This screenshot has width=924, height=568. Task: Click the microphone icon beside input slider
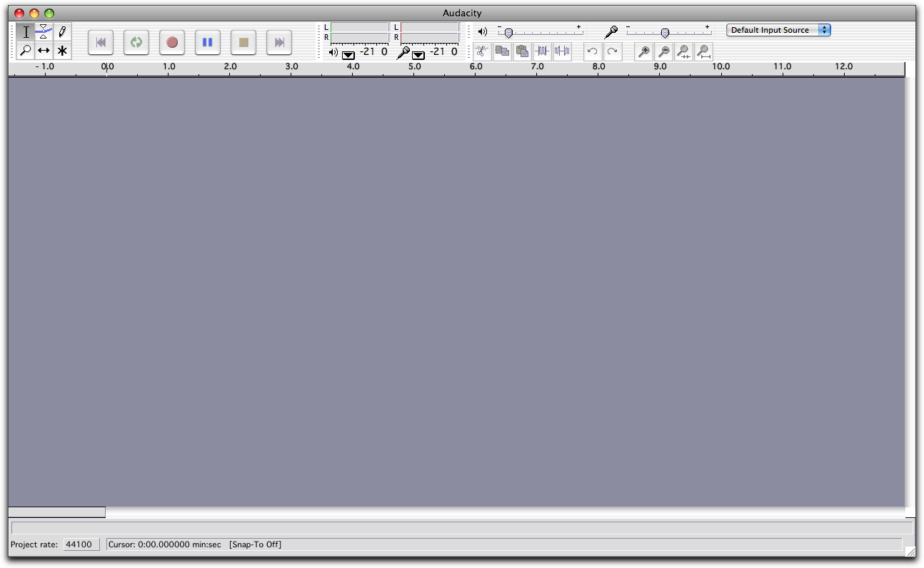pyautogui.click(x=611, y=32)
